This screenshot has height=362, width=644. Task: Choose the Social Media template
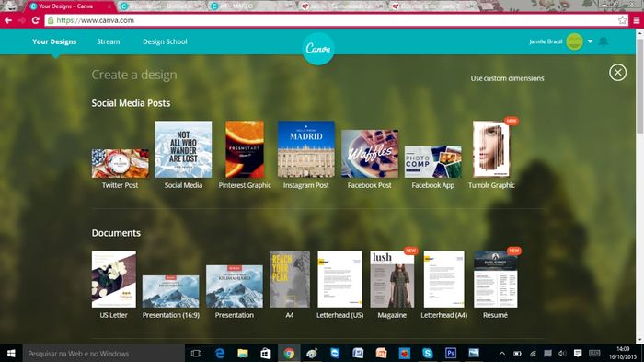click(184, 149)
